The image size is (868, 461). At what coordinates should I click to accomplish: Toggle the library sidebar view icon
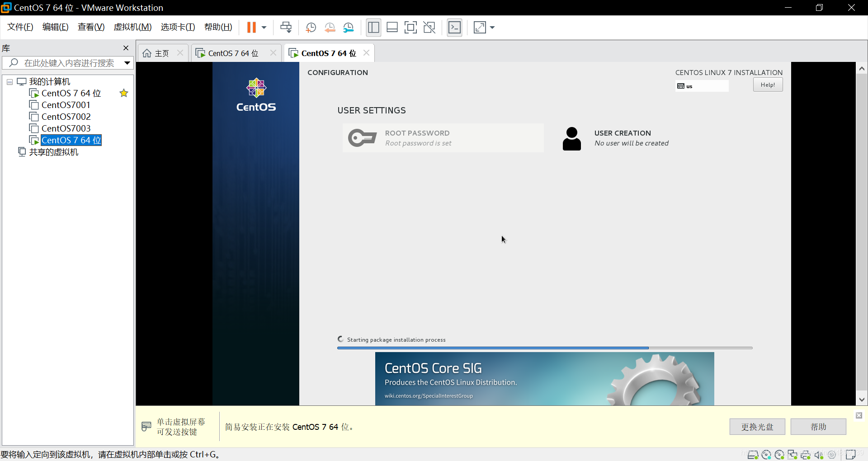coord(374,28)
